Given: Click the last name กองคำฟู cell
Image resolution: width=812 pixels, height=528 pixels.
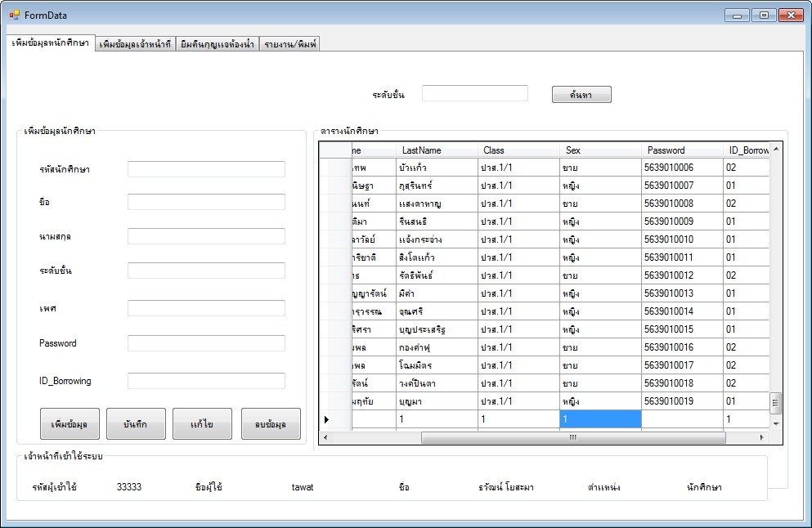Looking at the screenshot, I should coord(437,347).
